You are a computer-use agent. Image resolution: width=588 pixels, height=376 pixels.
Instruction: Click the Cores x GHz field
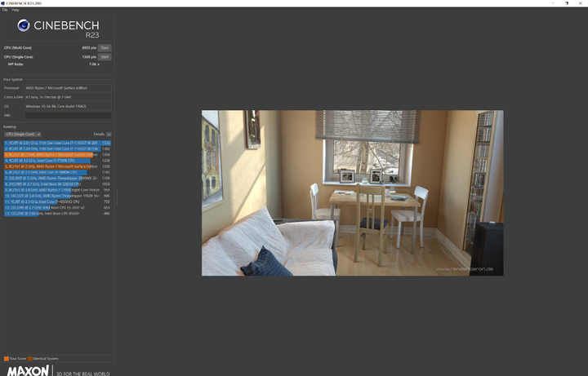coord(69,97)
